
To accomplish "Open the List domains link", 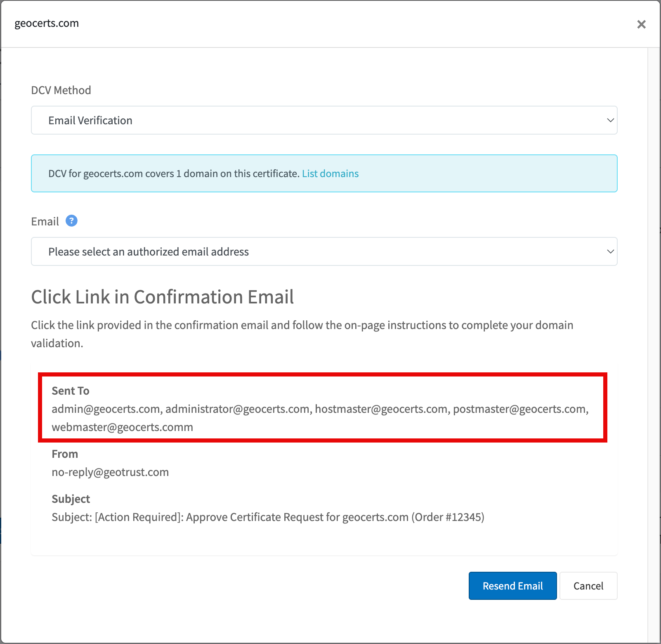I will 330,173.
